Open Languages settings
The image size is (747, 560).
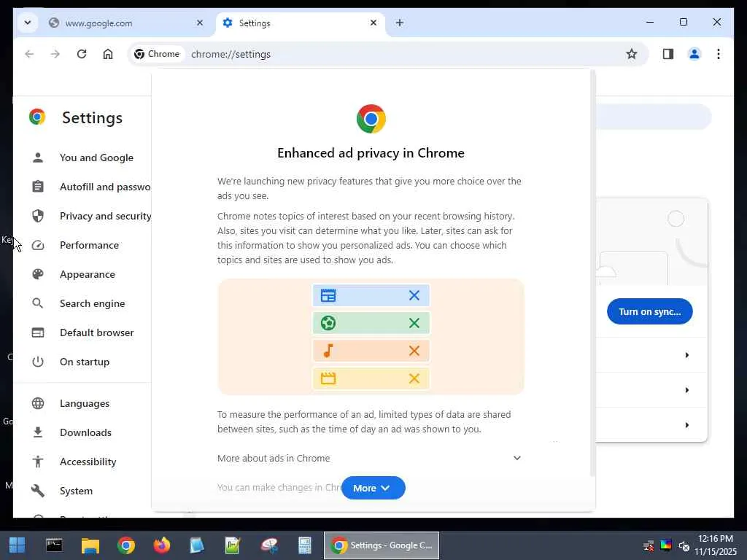tap(85, 403)
